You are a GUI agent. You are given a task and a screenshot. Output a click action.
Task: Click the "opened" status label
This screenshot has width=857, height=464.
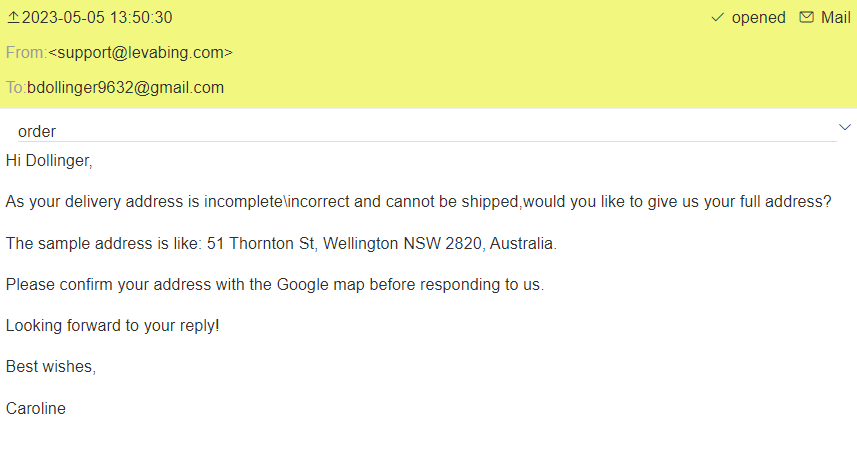click(x=759, y=18)
